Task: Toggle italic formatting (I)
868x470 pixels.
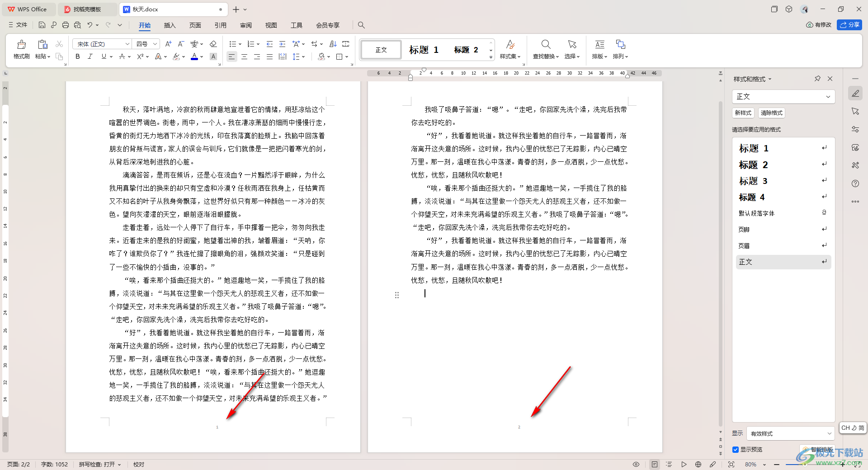Action: 90,56
